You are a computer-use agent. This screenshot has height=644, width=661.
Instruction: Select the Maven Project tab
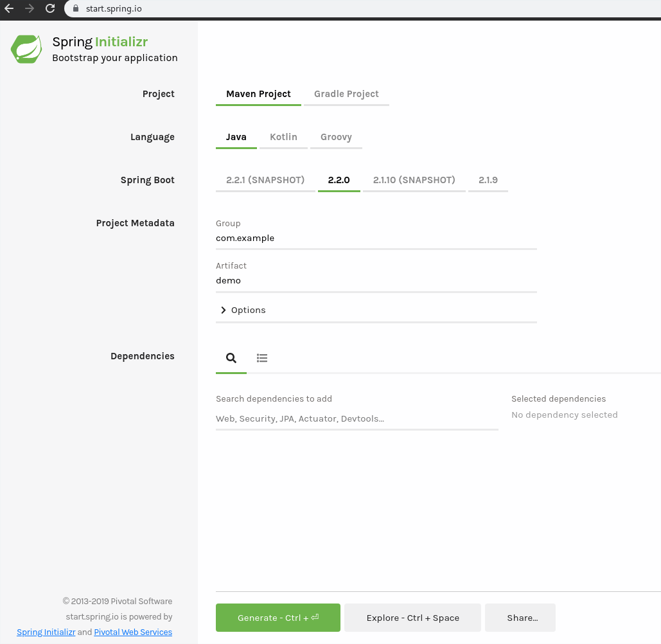coord(258,94)
